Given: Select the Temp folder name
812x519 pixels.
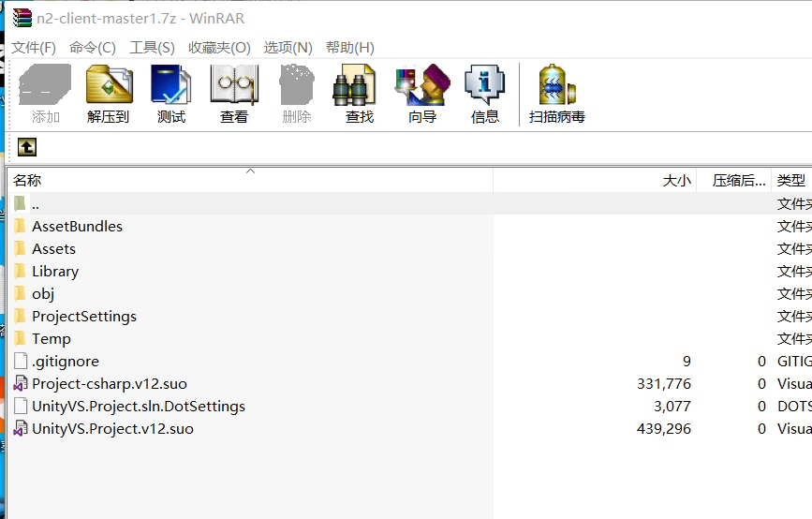Looking at the screenshot, I should click(52, 339).
